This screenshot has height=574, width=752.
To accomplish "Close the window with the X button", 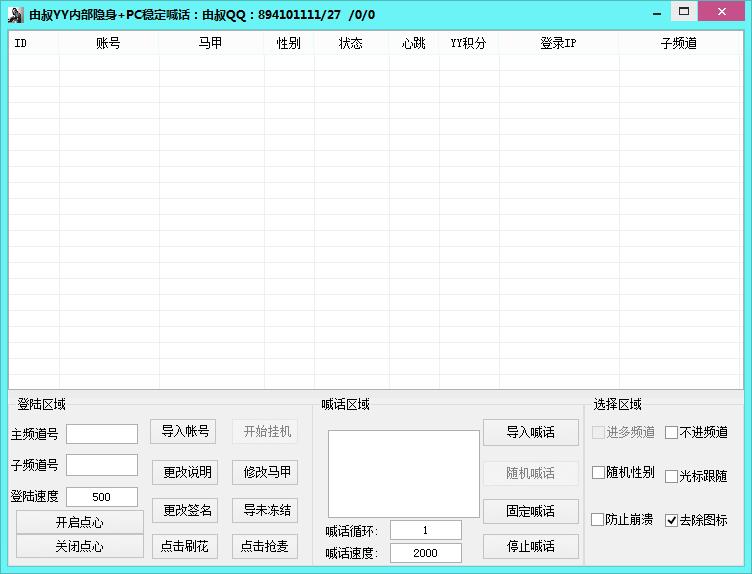I will pos(722,12).
